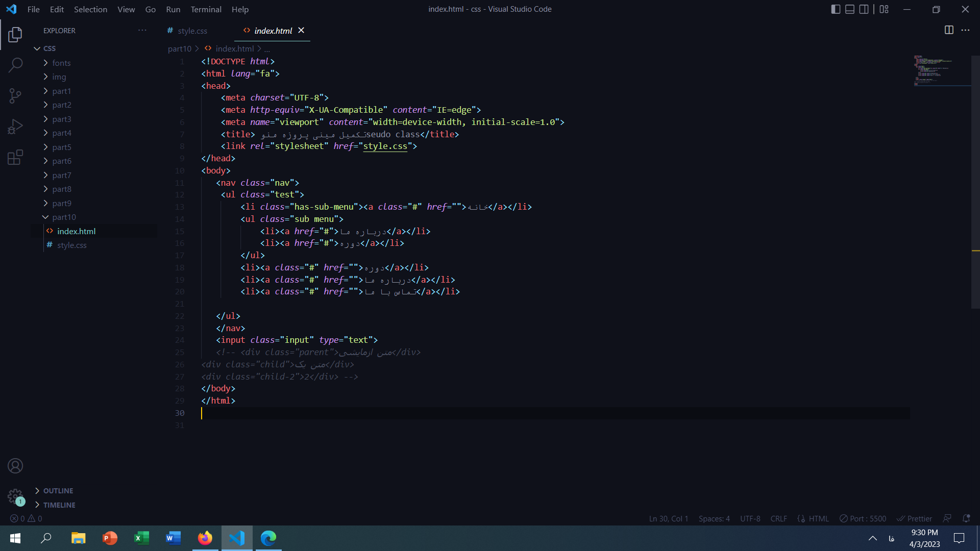The width and height of the screenshot is (980, 551).
Task: Close the index.html editor tab
Action: pos(301,31)
